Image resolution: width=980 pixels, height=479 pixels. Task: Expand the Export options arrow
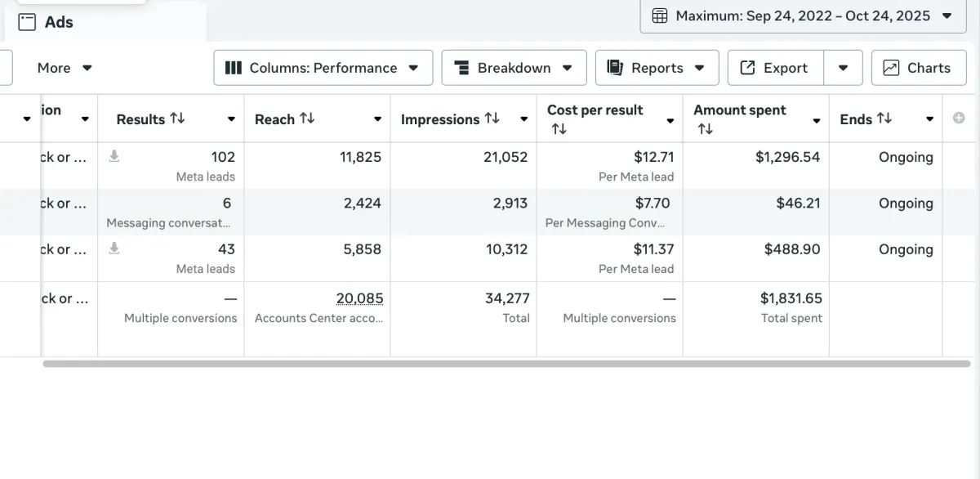(x=844, y=68)
